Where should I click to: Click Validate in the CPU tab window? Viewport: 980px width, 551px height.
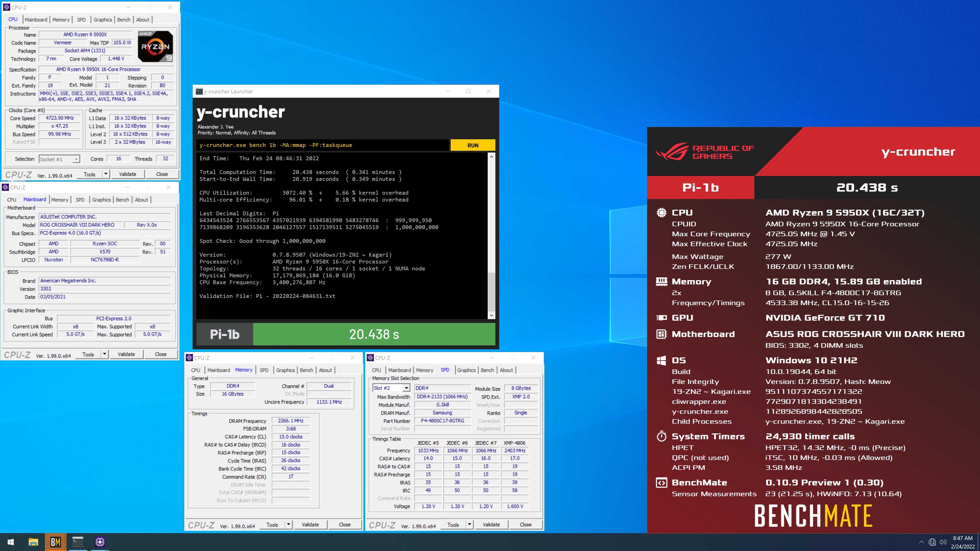(127, 174)
